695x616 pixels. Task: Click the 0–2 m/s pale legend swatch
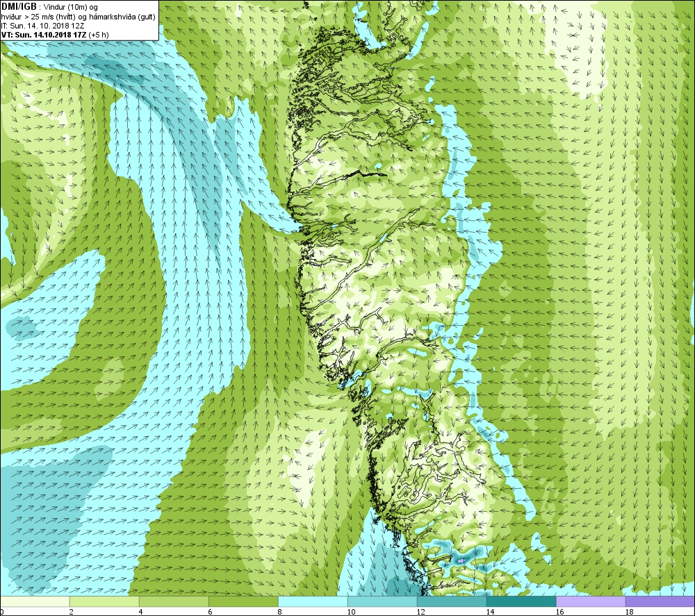click(x=35, y=601)
